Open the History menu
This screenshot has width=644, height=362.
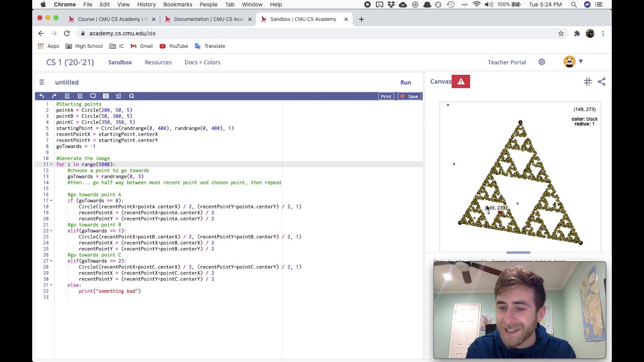[x=146, y=5]
